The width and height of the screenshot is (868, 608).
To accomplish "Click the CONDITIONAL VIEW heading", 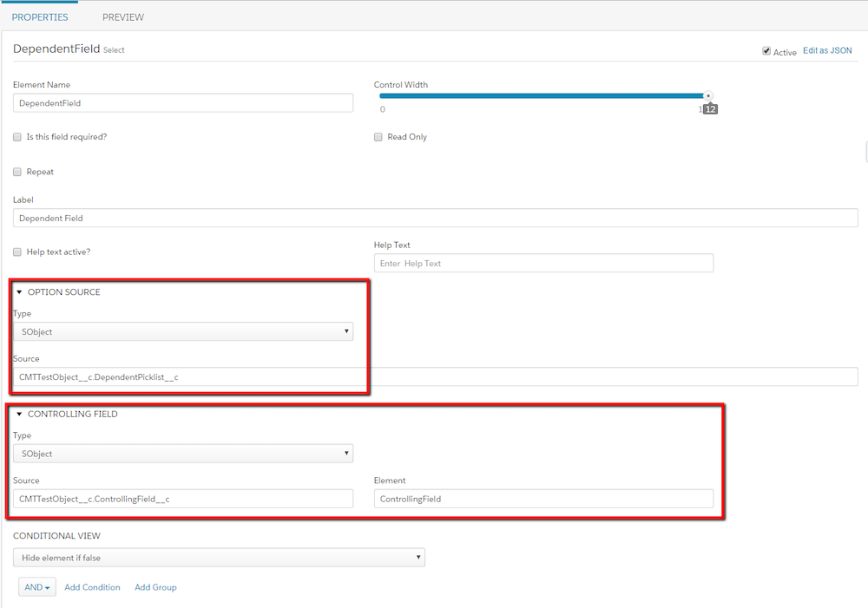I will (56, 535).
